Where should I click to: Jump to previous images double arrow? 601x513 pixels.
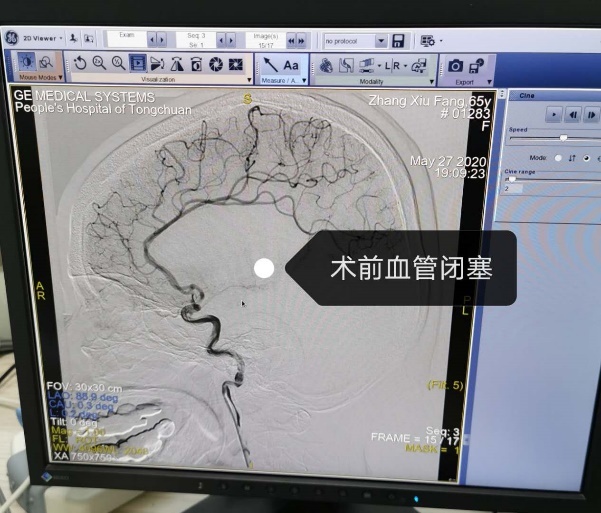click(x=291, y=41)
